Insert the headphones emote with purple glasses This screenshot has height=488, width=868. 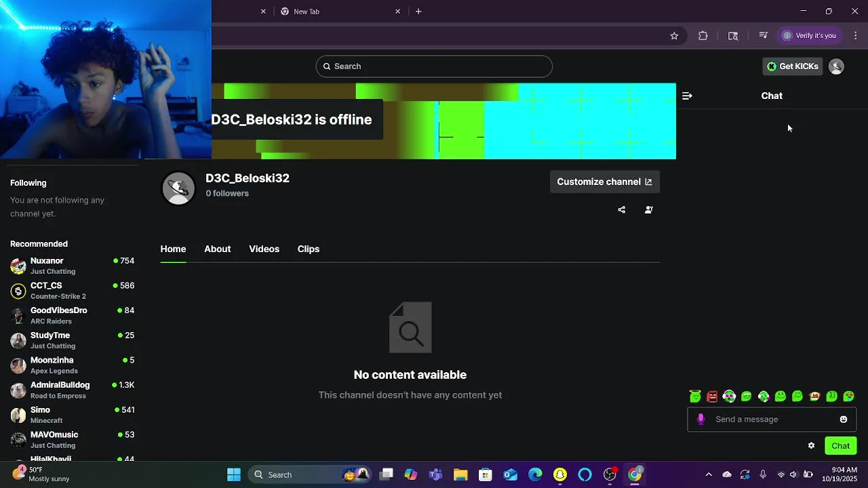(x=729, y=396)
